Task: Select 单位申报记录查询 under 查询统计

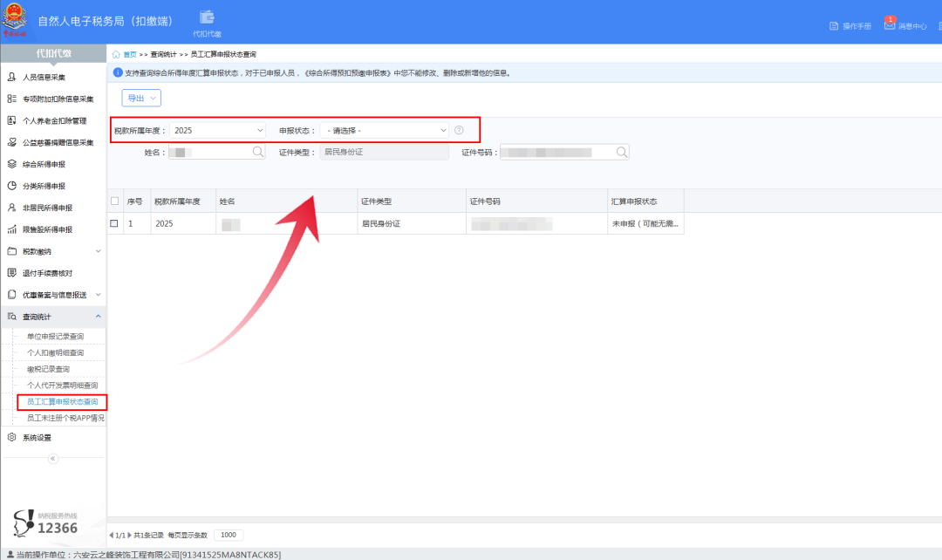Action: pos(55,337)
